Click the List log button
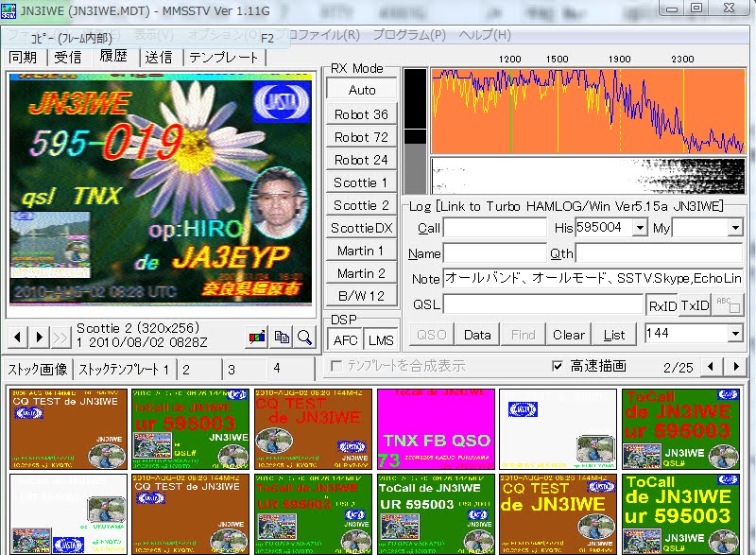The image size is (756, 555). (x=614, y=335)
